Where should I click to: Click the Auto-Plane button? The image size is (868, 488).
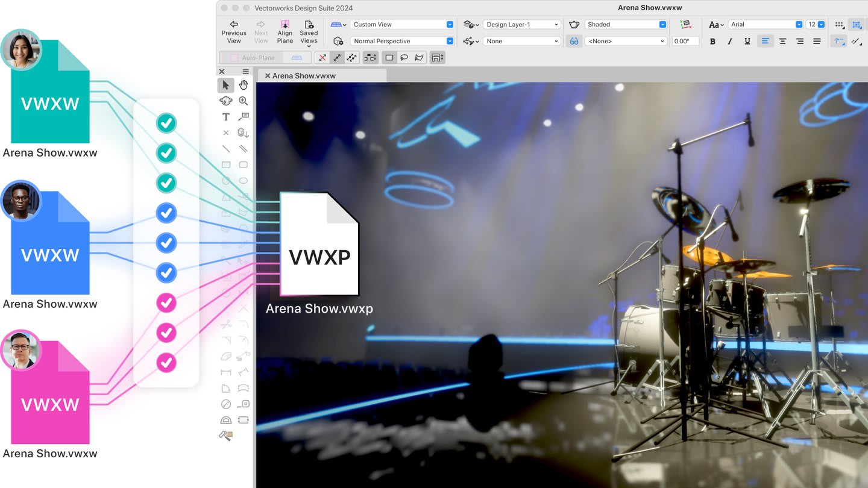click(x=251, y=58)
